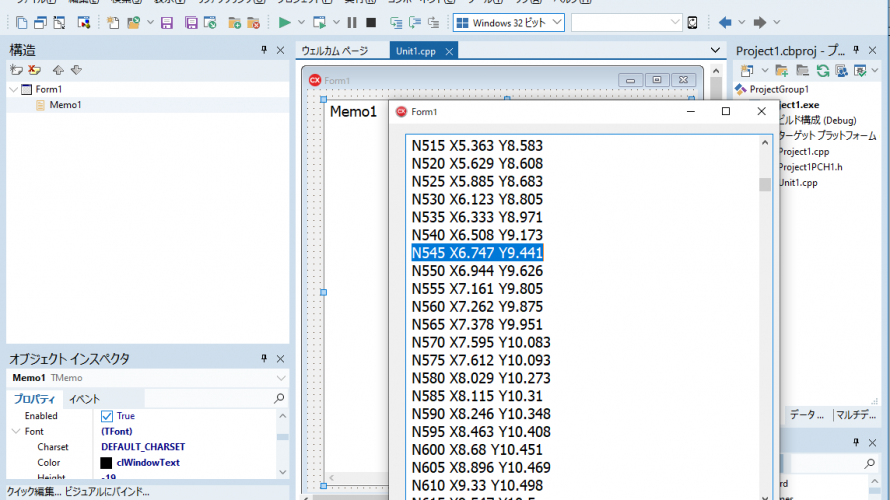
Task: Click the folder-plus icon in Projects panel
Action: [782, 71]
